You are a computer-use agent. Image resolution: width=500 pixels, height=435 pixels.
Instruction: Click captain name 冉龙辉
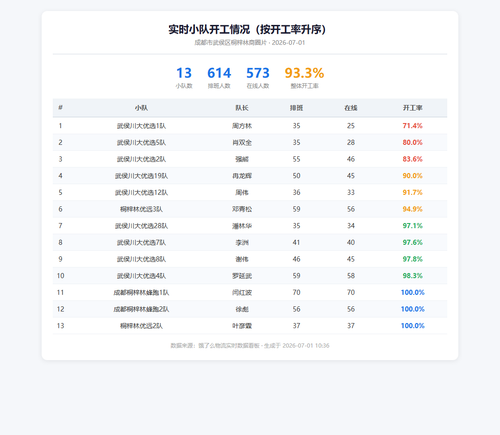pyautogui.click(x=242, y=176)
